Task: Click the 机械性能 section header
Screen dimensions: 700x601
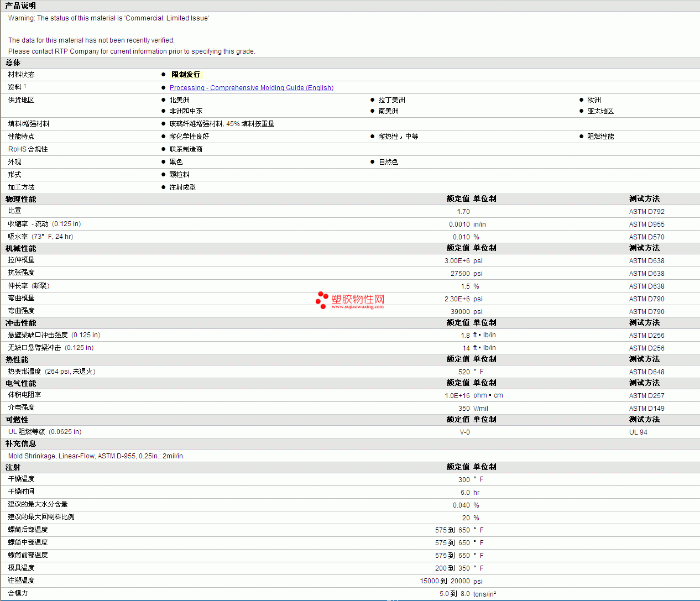Action: coord(20,248)
